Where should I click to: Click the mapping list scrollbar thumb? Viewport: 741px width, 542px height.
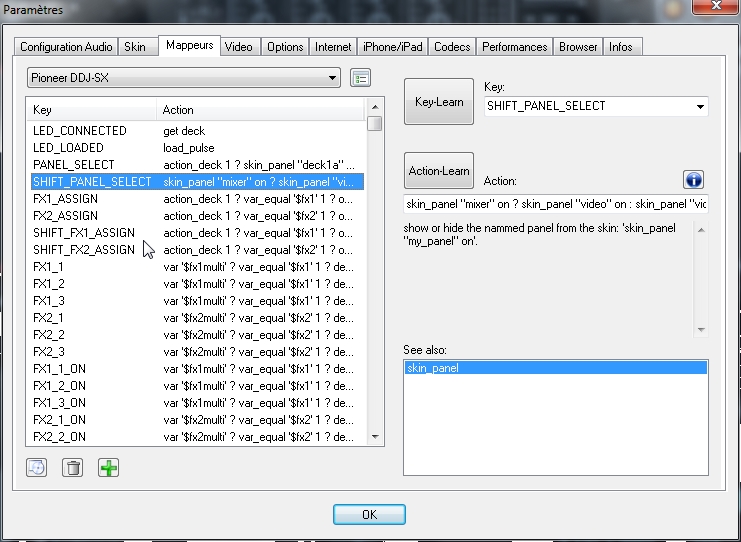coord(375,123)
